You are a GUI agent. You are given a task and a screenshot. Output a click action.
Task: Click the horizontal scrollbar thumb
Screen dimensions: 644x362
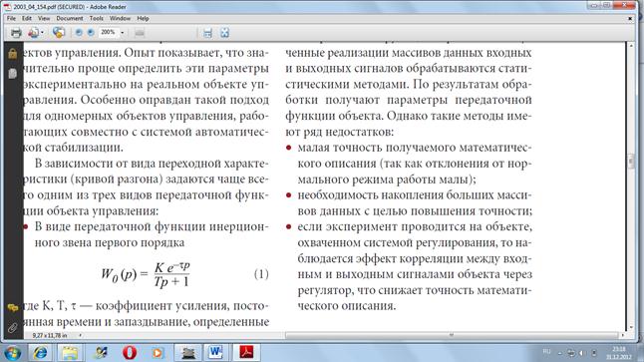coord(451,335)
